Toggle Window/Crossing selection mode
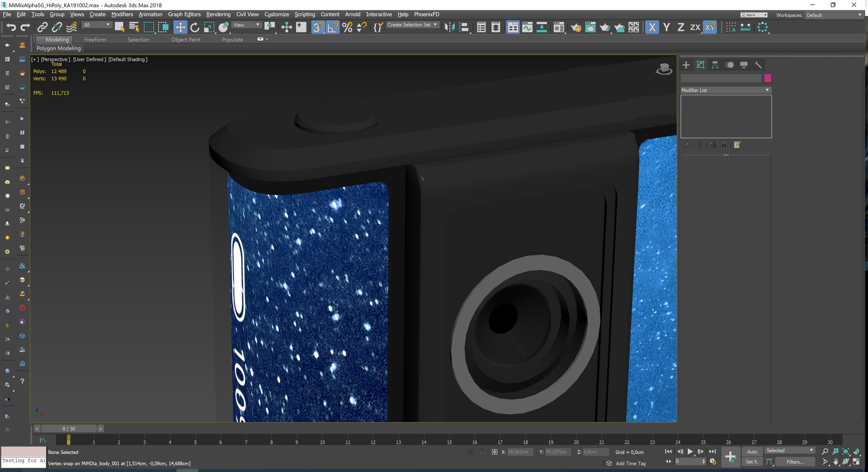Viewport: 868px width, 472px height. (x=163, y=27)
